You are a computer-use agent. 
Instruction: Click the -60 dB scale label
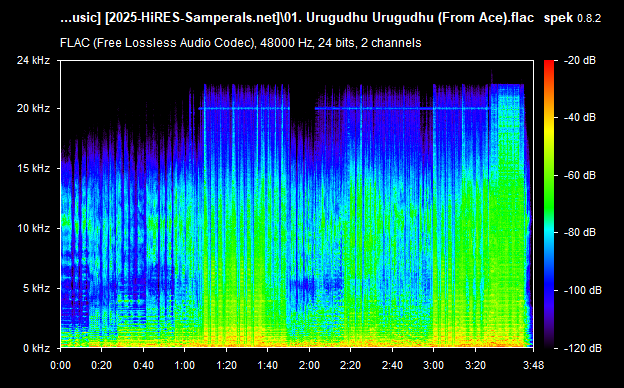pos(580,175)
